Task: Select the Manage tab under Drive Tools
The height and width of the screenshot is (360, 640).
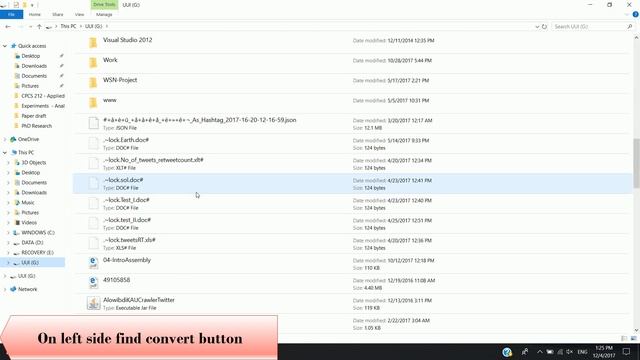Action: pos(104,14)
